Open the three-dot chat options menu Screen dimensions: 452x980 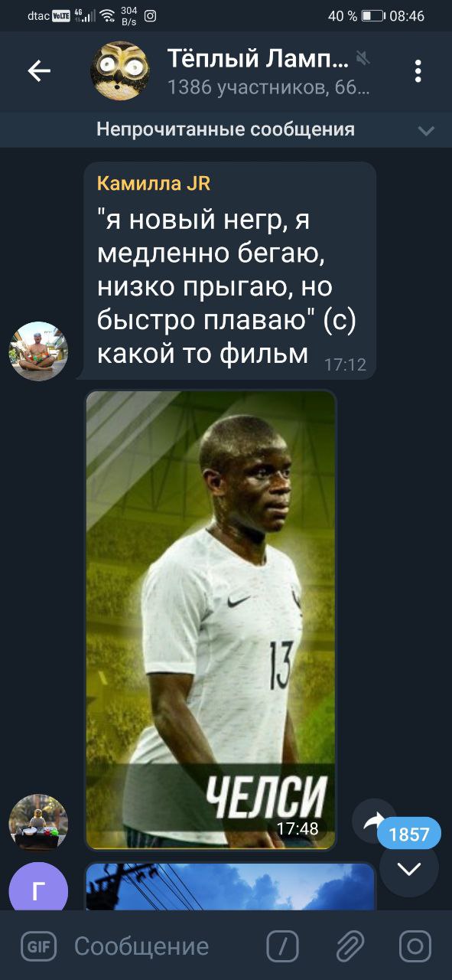tap(418, 71)
